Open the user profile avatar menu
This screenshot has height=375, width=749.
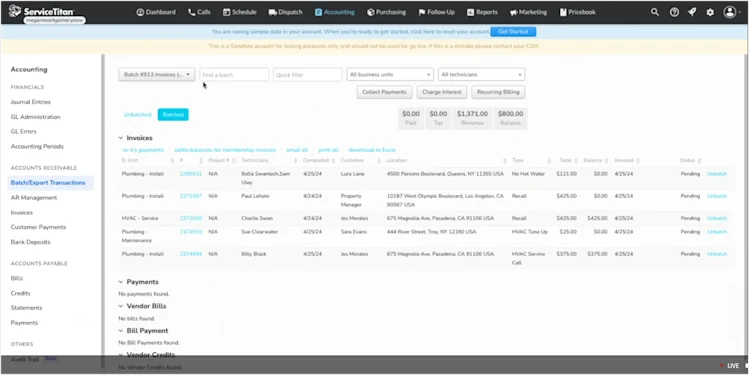(731, 12)
